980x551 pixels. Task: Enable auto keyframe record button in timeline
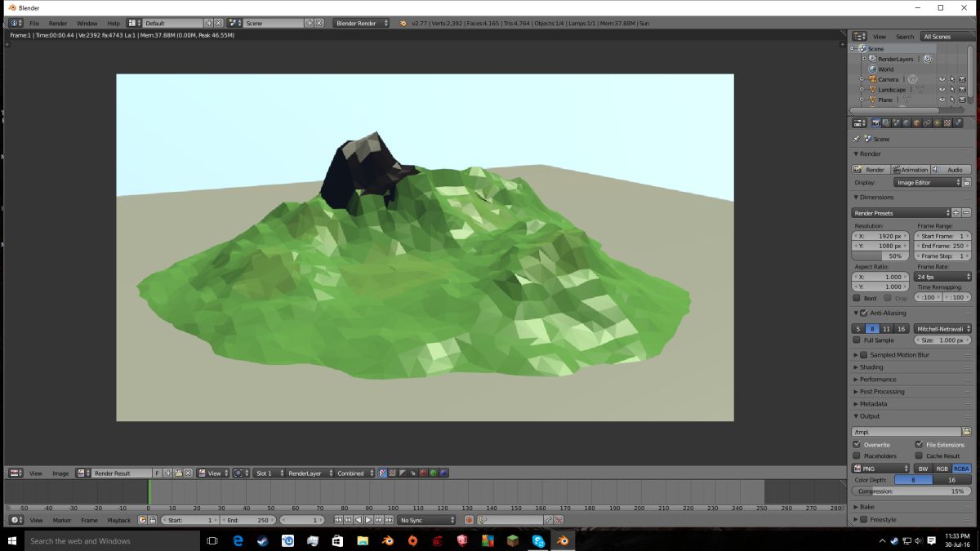469,520
